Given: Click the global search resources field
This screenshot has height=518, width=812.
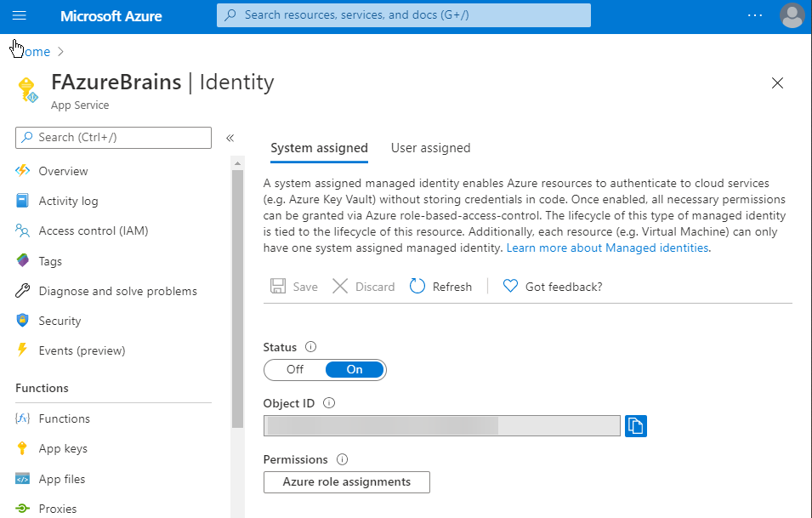Looking at the screenshot, I should (403, 15).
